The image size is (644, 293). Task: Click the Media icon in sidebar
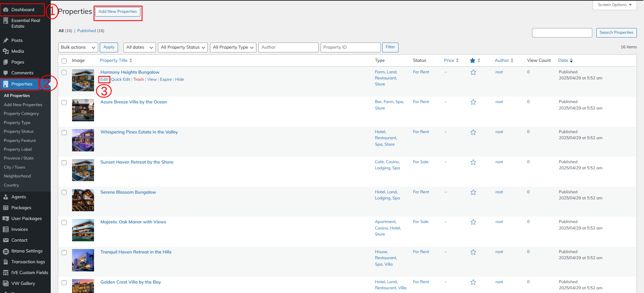point(6,51)
